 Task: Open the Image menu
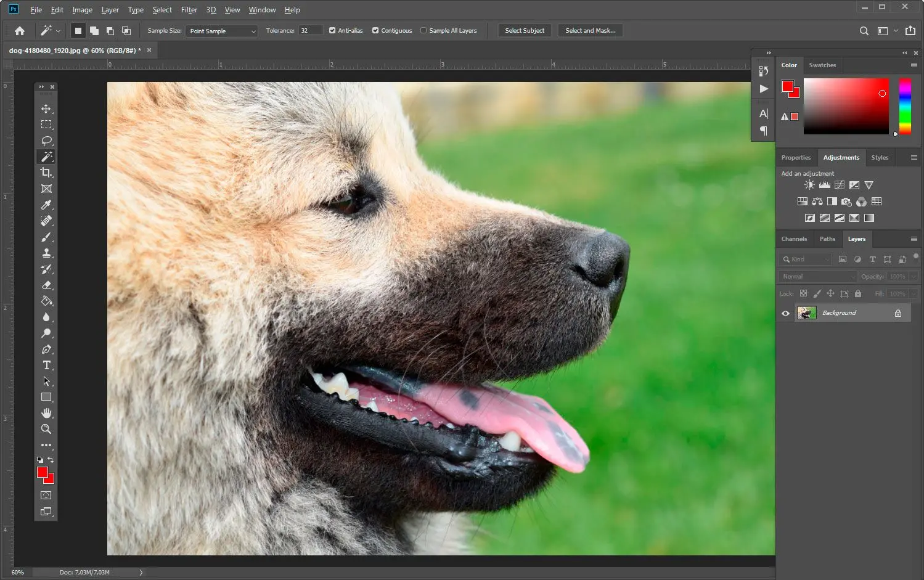83,10
